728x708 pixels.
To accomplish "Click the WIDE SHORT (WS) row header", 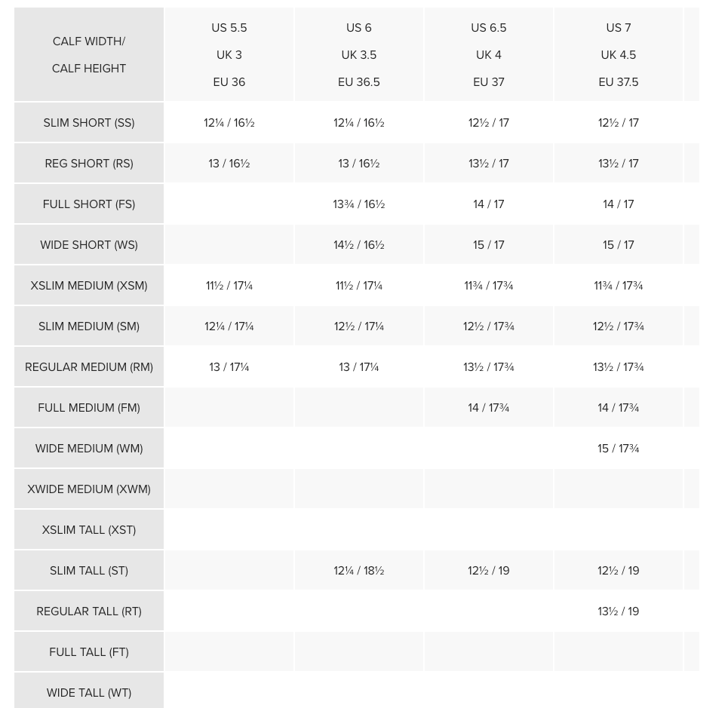I will coord(89,245).
